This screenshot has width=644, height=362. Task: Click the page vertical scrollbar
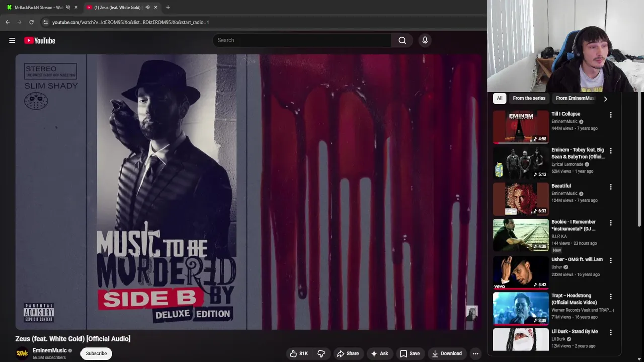640,158
